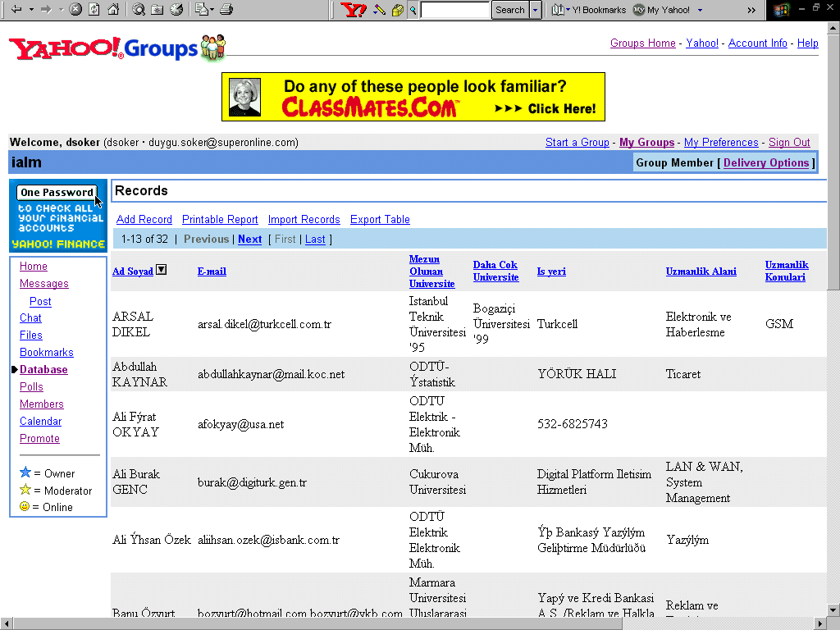Click the Yahoo! Groups logo
Image resolution: width=840 pixels, height=630 pixels.
click(117, 48)
